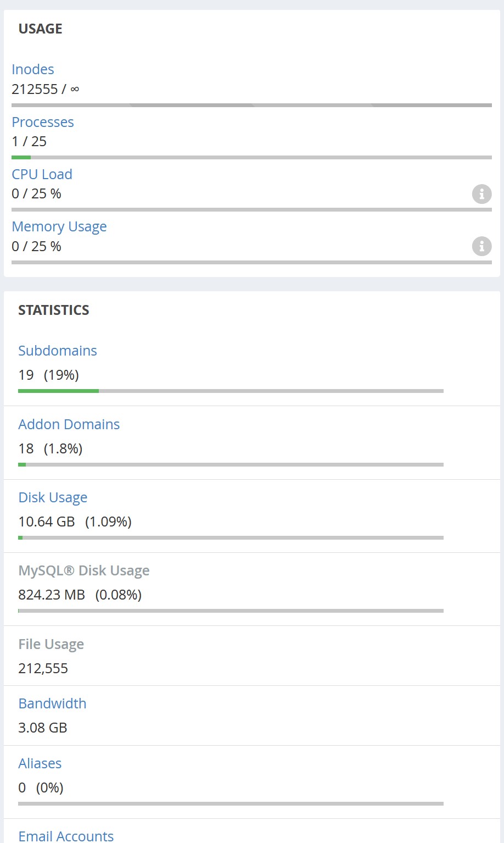Click the Processes usage bar
This screenshot has height=843, width=504.
[251, 158]
